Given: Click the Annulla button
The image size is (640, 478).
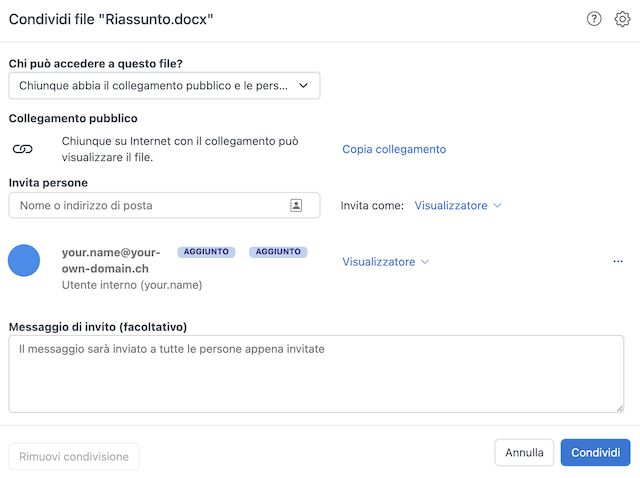Looking at the screenshot, I should point(524,452).
